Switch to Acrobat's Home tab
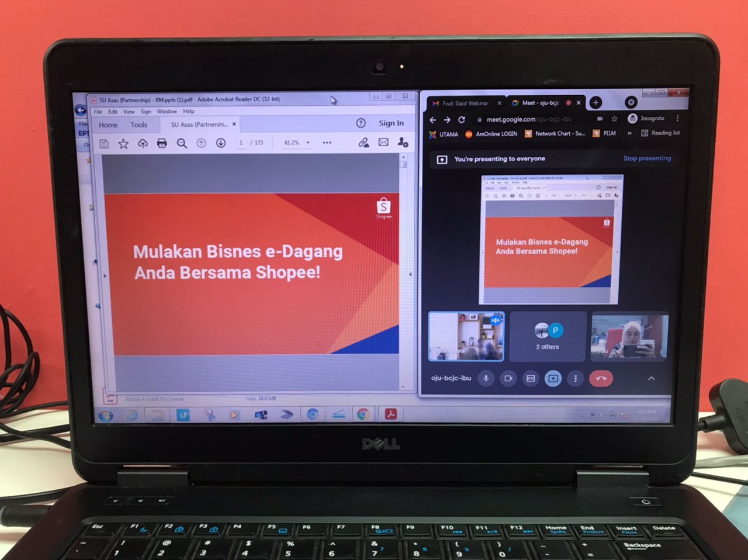 108,125
